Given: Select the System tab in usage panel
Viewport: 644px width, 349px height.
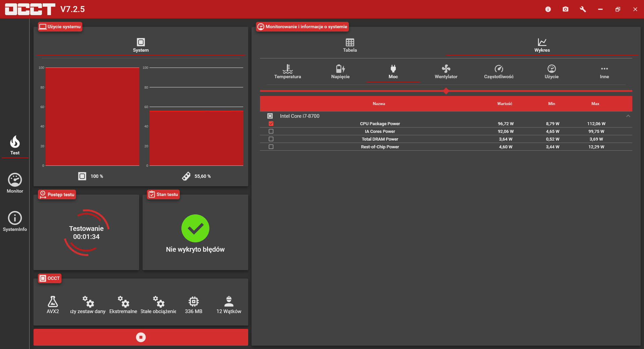Looking at the screenshot, I should point(141,45).
